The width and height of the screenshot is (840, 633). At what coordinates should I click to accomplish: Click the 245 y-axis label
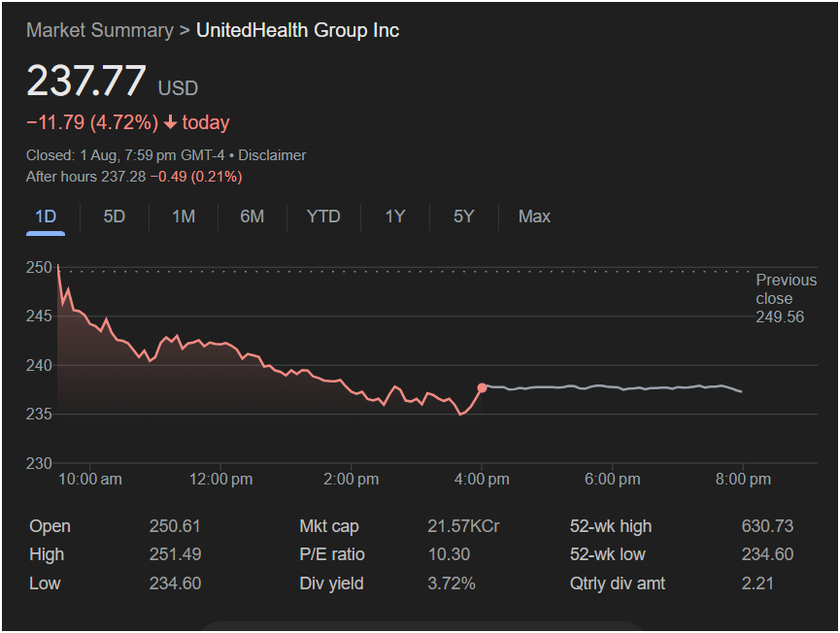[39, 316]
